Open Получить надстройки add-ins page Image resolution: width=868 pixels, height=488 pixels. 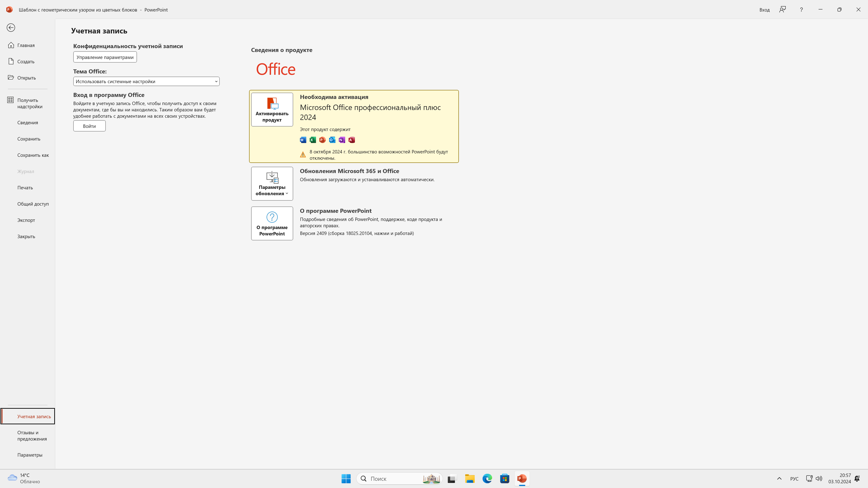point(28,103)
